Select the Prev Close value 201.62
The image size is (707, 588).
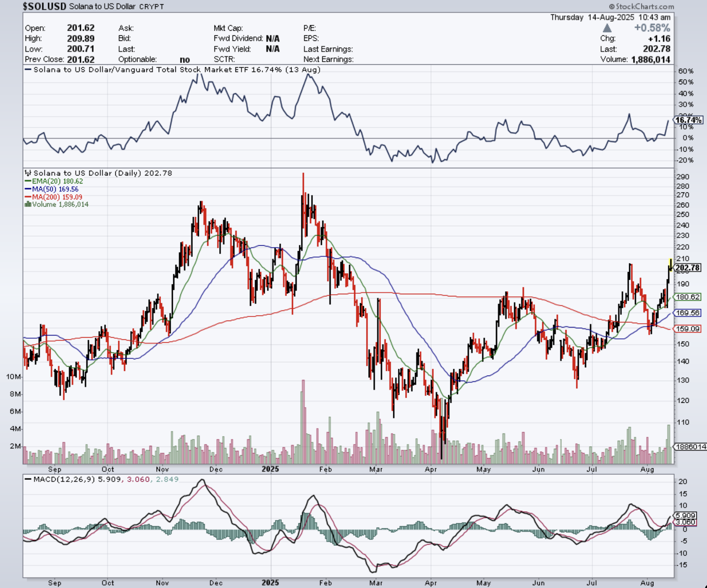click(x=80, y=60)
